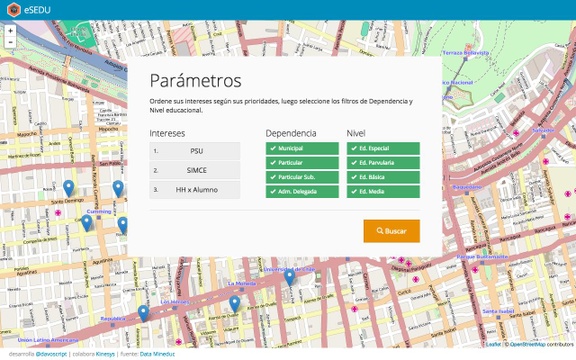
Task: Toggle the Municipal dependencia filter
Action: (x=302, y=148)
